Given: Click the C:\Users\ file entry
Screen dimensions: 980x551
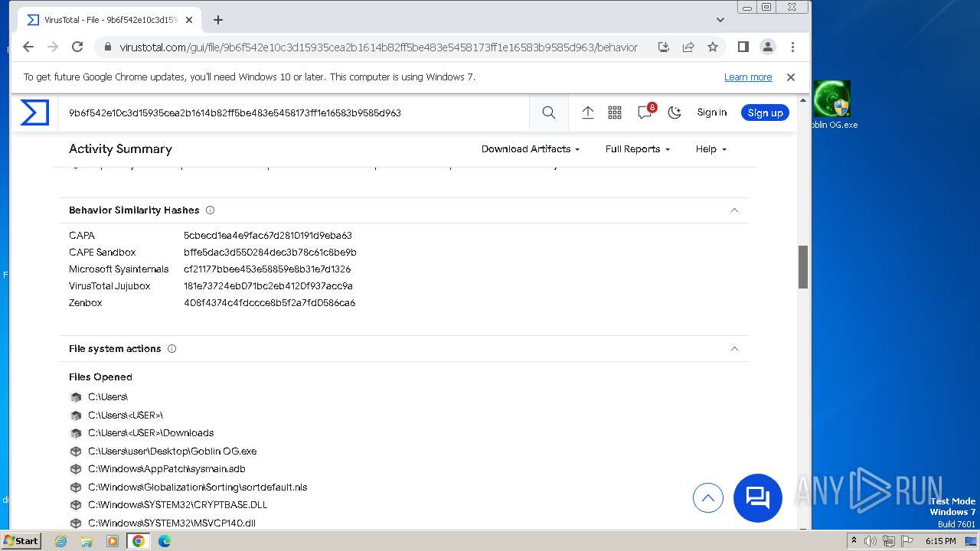Looking at the screenshot, I should click(108, 397).
